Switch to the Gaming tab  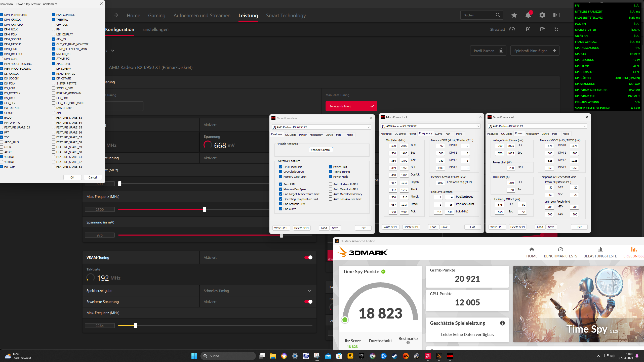(x=156, y=16)
